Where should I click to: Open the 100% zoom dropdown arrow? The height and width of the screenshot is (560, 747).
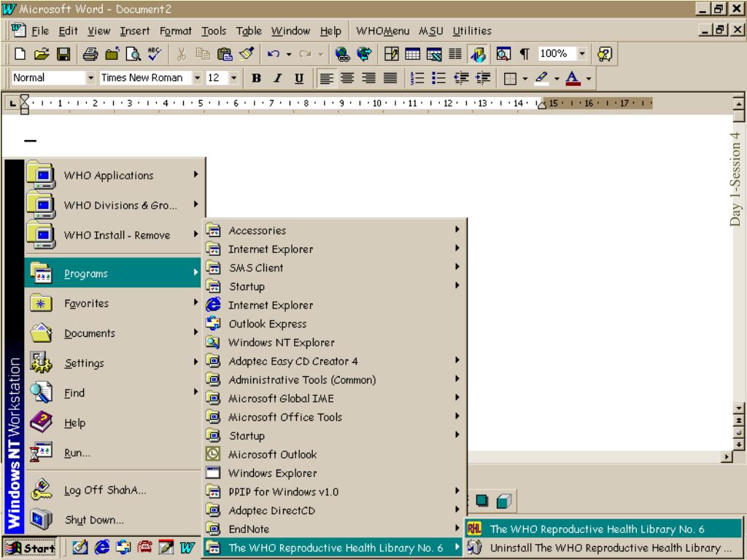point(582,53)
